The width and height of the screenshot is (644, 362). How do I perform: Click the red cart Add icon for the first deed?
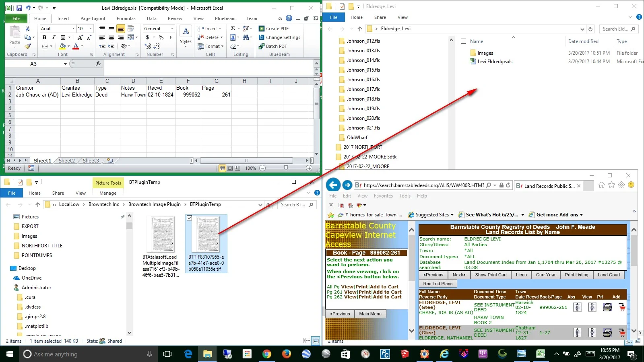pos(621,306)
